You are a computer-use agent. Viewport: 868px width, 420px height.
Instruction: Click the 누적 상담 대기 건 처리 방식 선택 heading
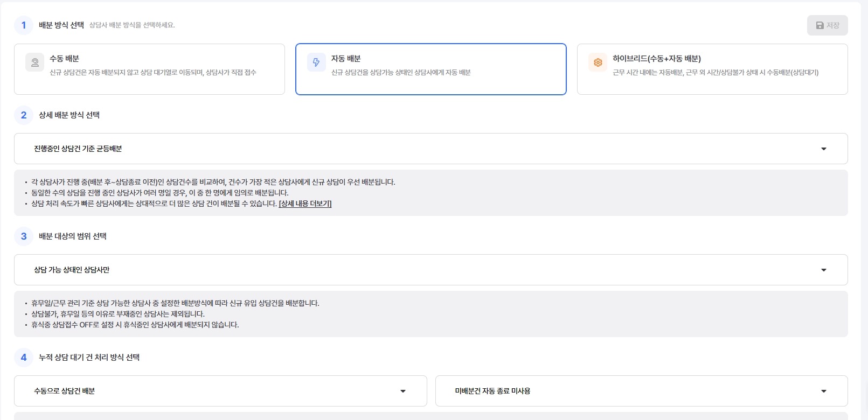89,358
